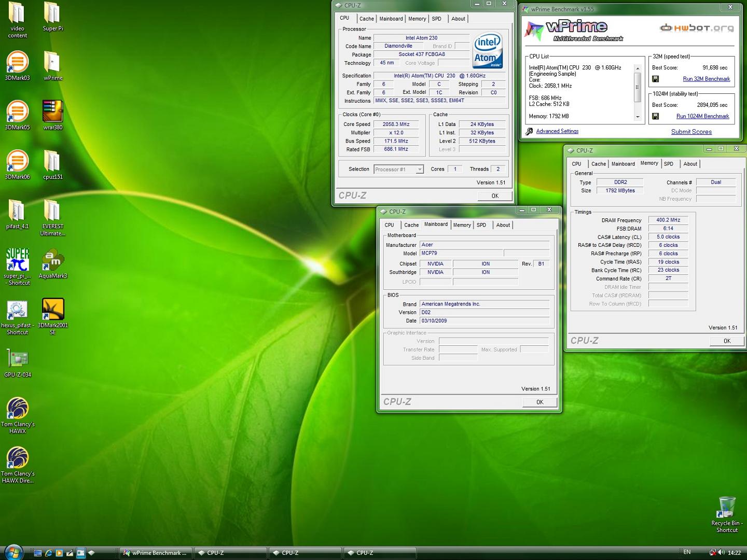
Task: Select the cpuz151 folder icon
Action: click(x=52, y=164)
